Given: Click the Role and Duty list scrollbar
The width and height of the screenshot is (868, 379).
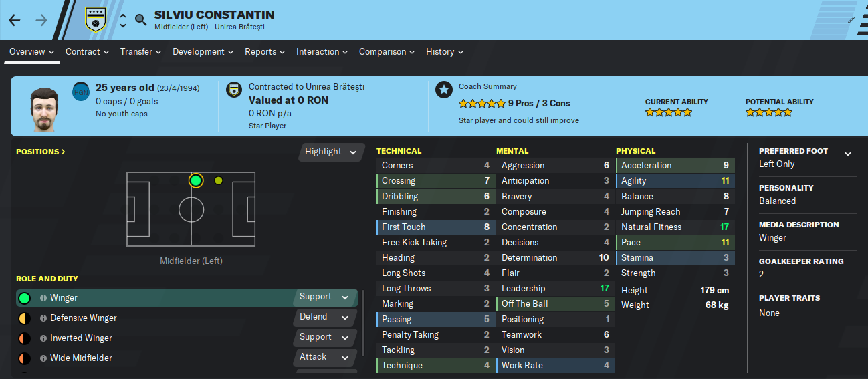Looking at the screenshot, I should coord(363,324).
